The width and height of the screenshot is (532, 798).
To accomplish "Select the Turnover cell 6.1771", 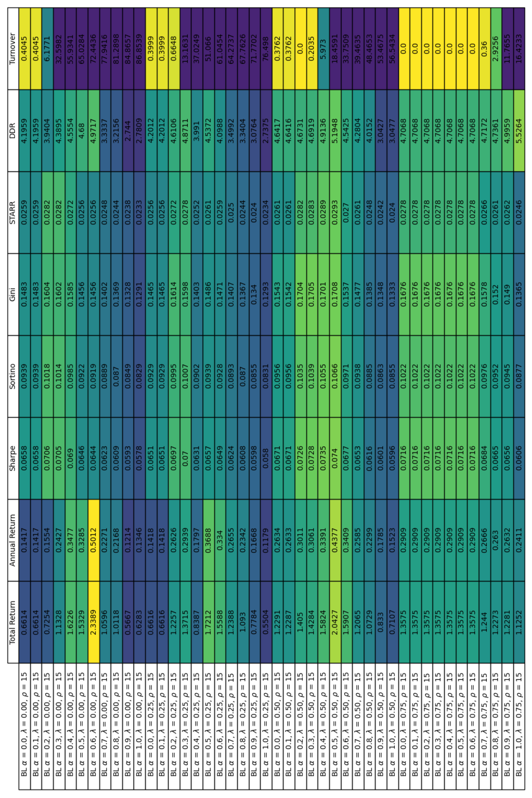I will [48, 49].
